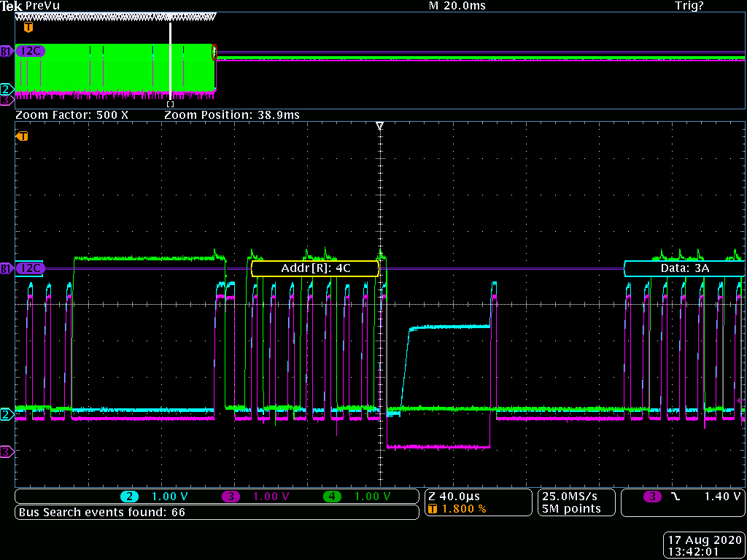Select the I2C bus label in zoom window
This screenshot has height=560, width=747.
(31, 268)
